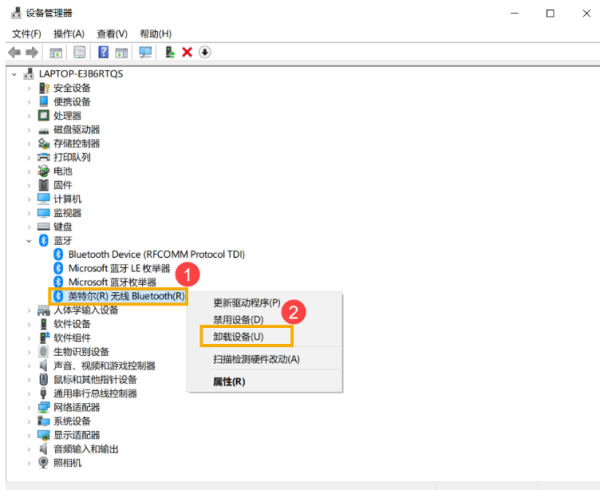Select the 英特尔(R) 无线 Bluetooth(R) device
600x490 pixels.
tap(126, 296)
